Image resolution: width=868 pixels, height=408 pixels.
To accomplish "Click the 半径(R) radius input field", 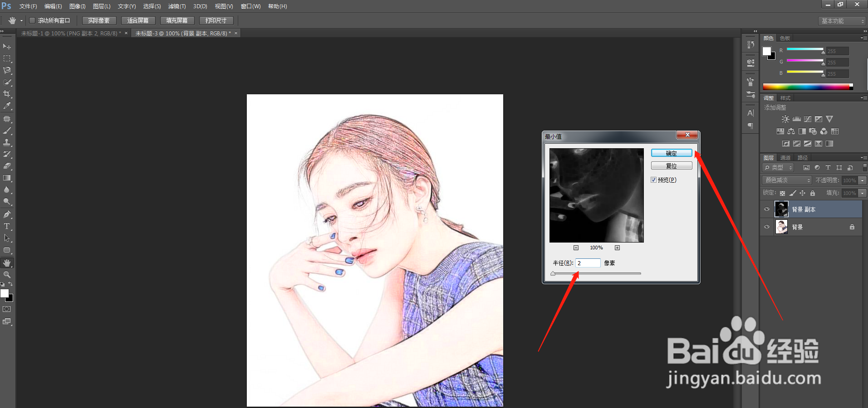I will pos(588,263).
